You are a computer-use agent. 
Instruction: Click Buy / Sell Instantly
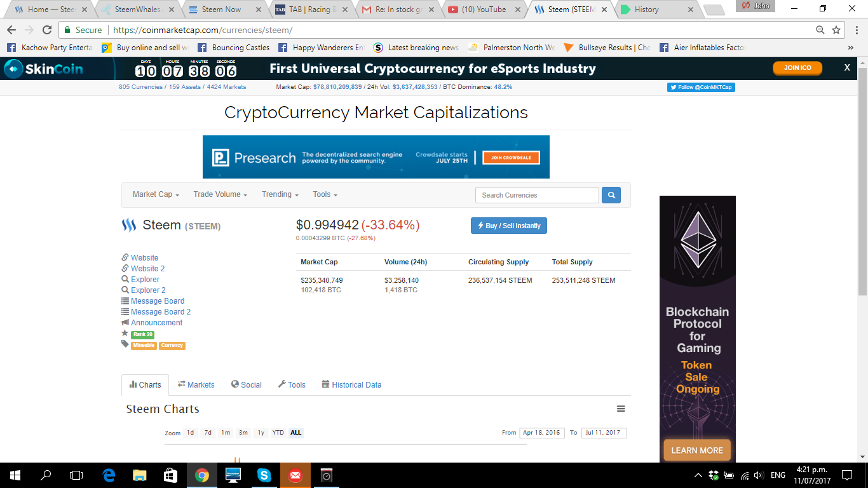pyautogui.click(x=508, y=226)
